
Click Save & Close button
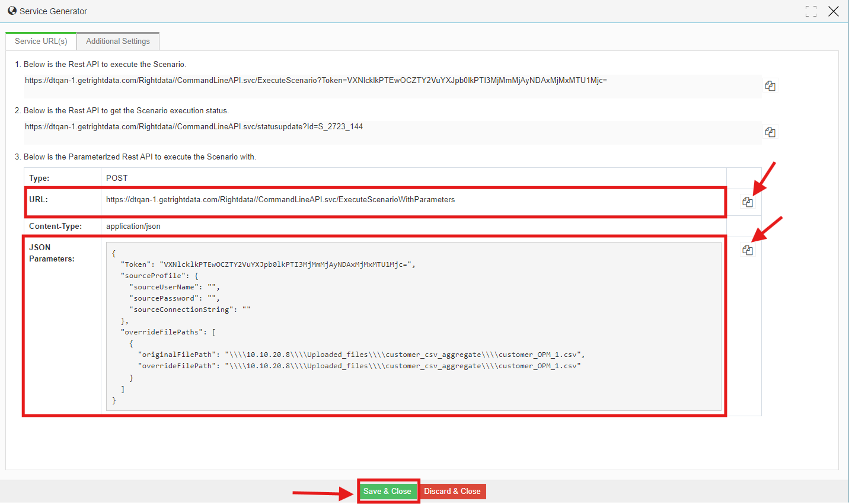(387, 491)
